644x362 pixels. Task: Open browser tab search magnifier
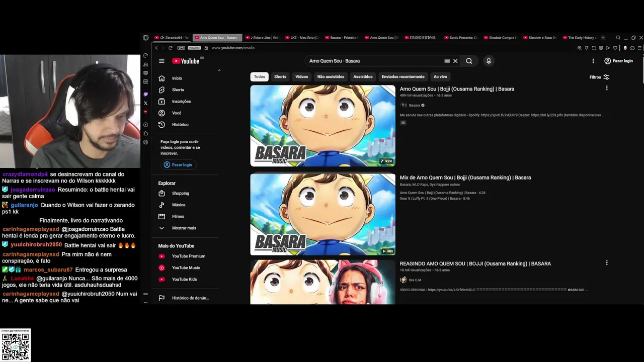(x=618, y=38)
